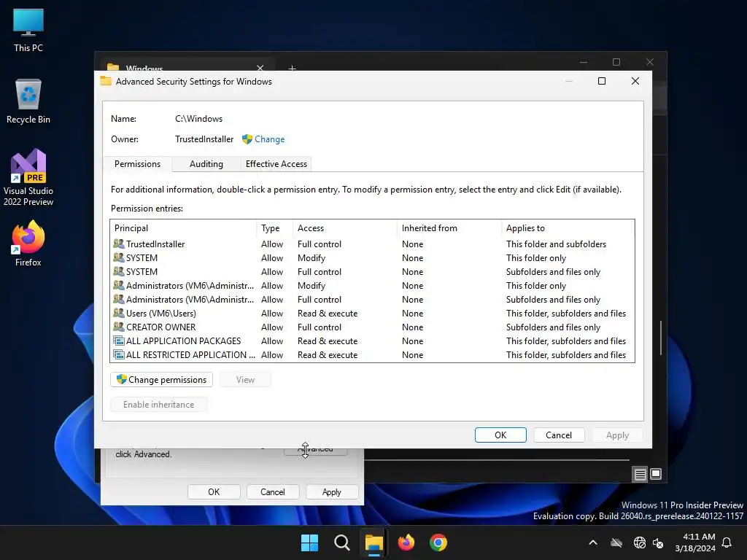Close the Windows tab in File Explorer
This screenshot has height=560, width=747.
coord(260,68)
